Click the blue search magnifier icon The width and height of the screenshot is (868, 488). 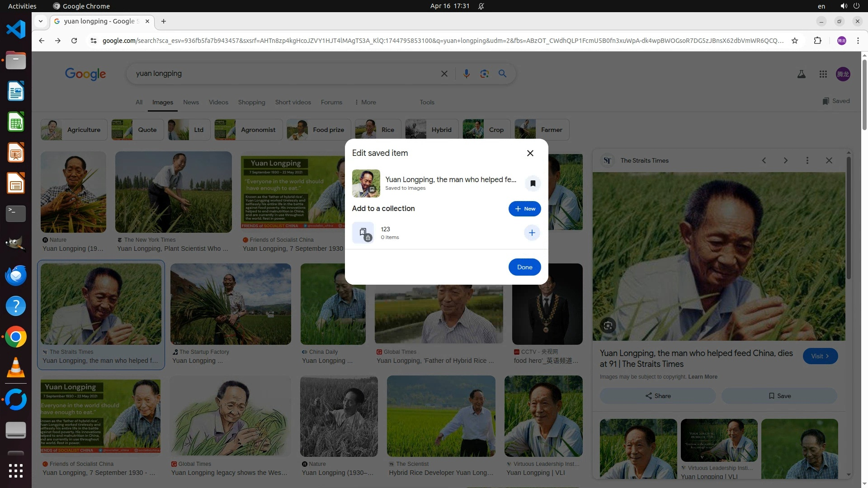pyautogui.click(x=502, y=74)
